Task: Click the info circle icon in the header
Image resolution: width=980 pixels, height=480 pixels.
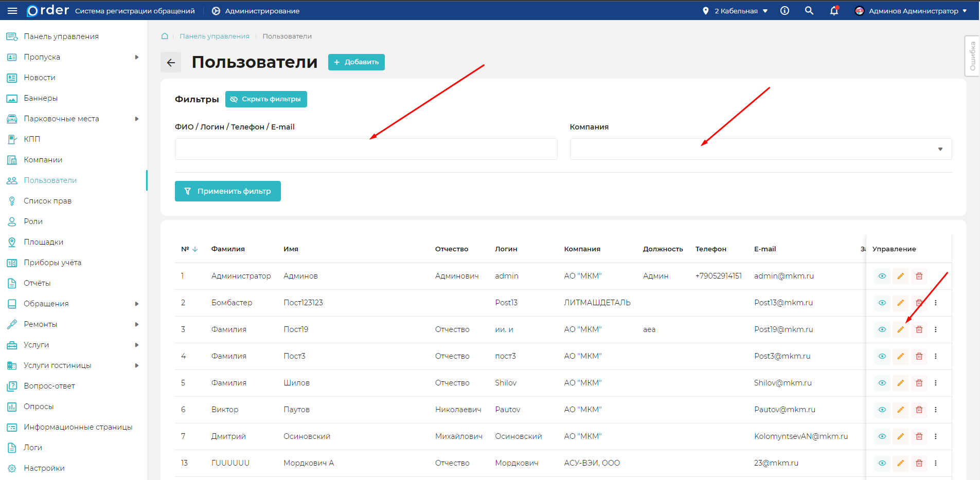Action: click(785, 11)
